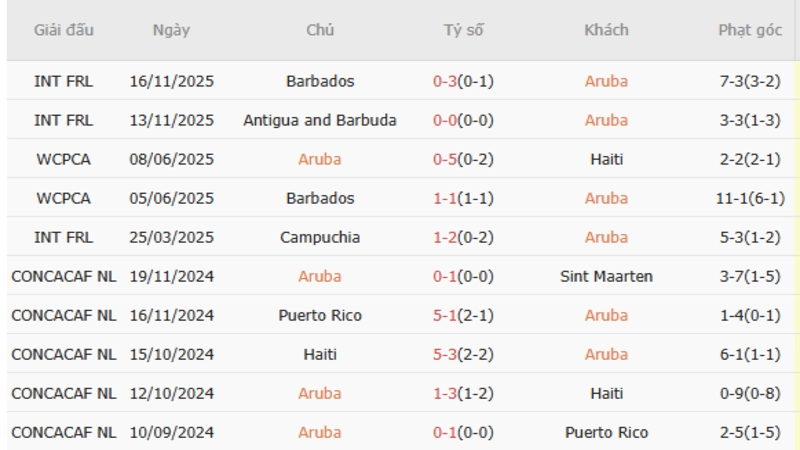The image size is (800, 450).
Task: Select the "Ngày" column header
Action: [171, 30]
